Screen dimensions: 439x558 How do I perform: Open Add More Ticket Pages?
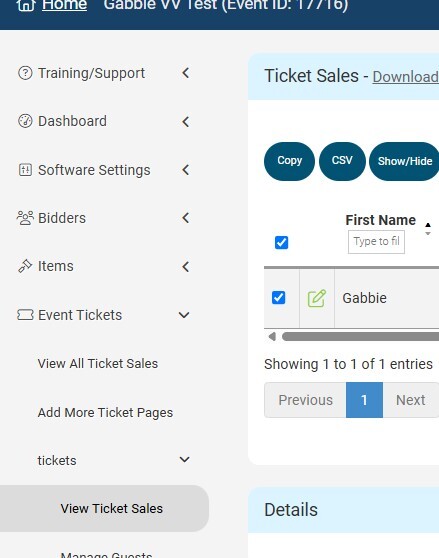[x=105, y=413]
